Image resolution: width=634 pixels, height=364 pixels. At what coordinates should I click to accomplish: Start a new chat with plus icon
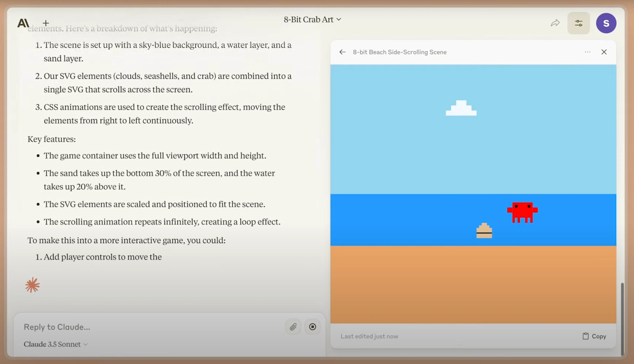[x=46, y=23]
